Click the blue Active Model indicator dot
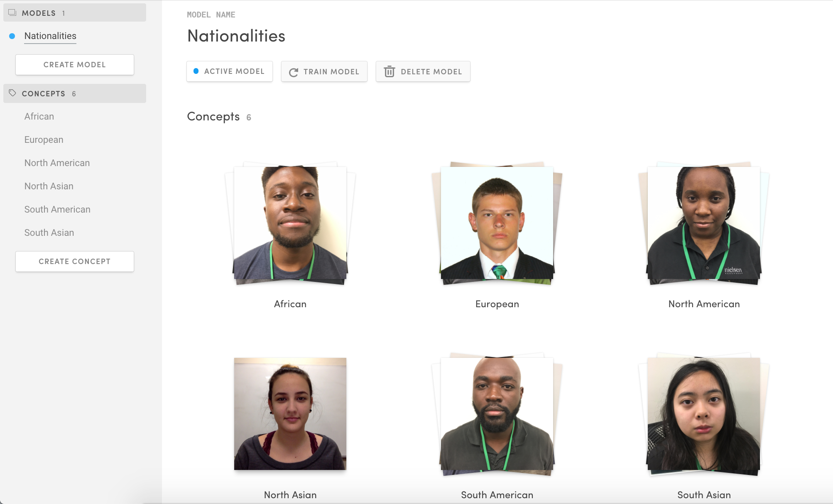This screenshot has height=504, width=833. click(x=196, y=71)
